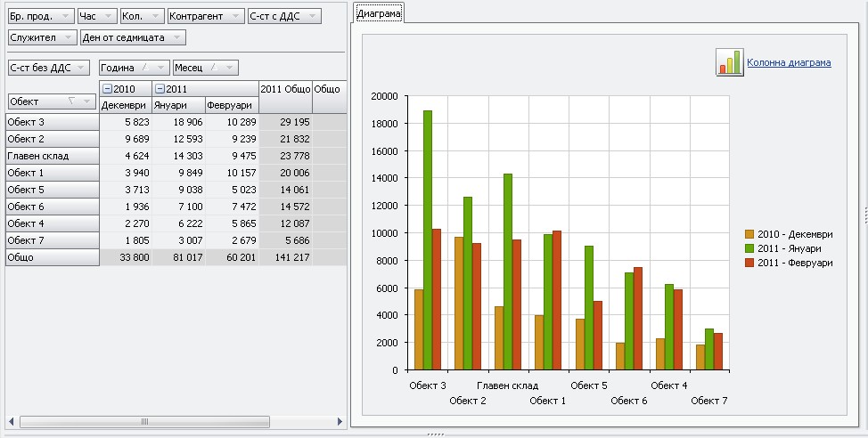Open the С-ст с ДДС filter dropdown
The width and height of the screenshot is (868, 438).
(312, 17)
